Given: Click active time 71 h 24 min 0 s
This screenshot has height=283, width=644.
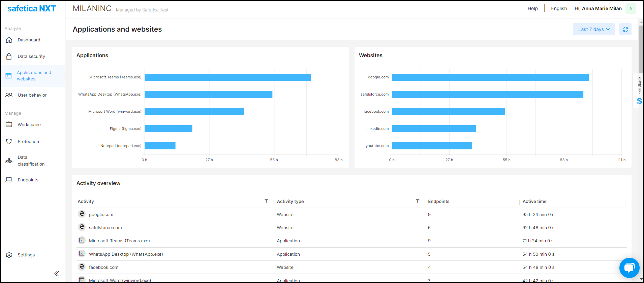Looking at the screenshot, I should 538,241.
